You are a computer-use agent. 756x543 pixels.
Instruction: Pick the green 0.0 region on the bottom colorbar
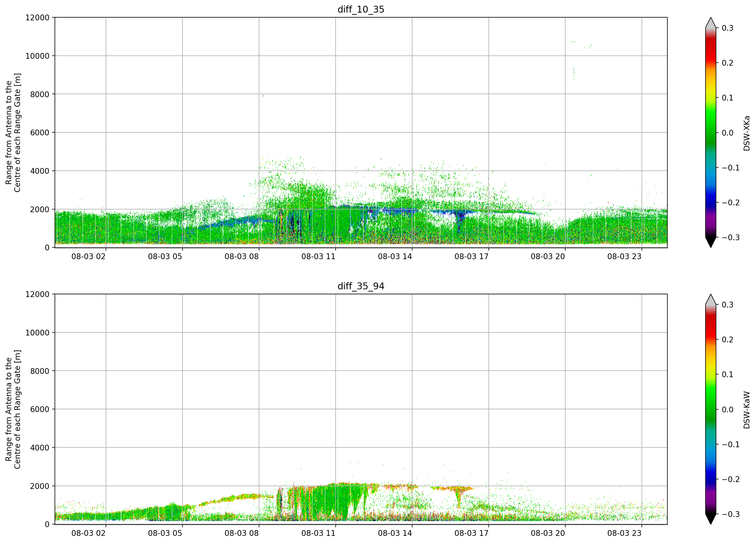[711, 410]
